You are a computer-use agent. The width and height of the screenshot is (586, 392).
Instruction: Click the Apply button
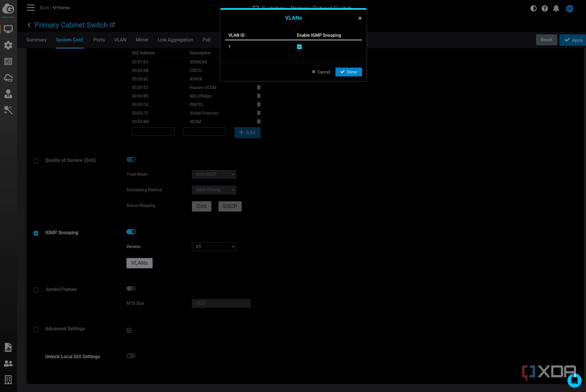(x=573, y=40)
